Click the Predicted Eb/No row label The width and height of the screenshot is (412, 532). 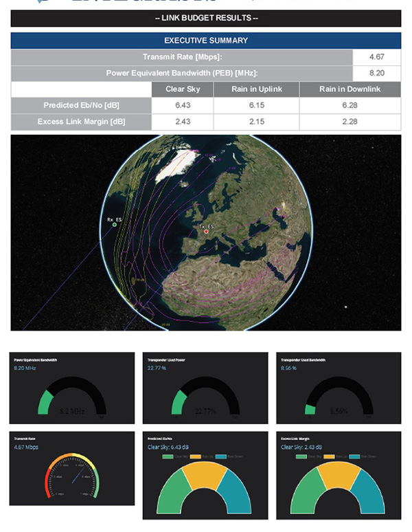pos(80,105)
